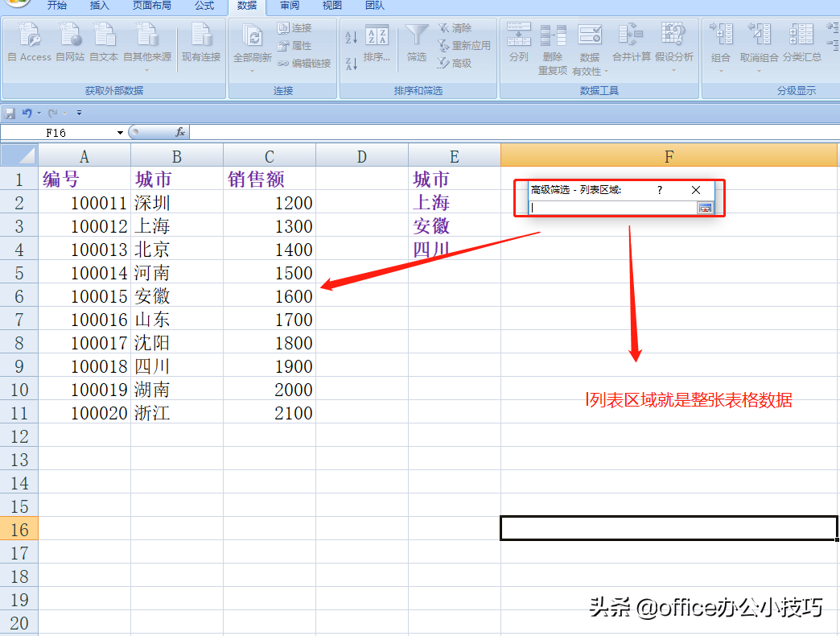Click Text to Columns (分列)
840x636 pixels.
519,42
